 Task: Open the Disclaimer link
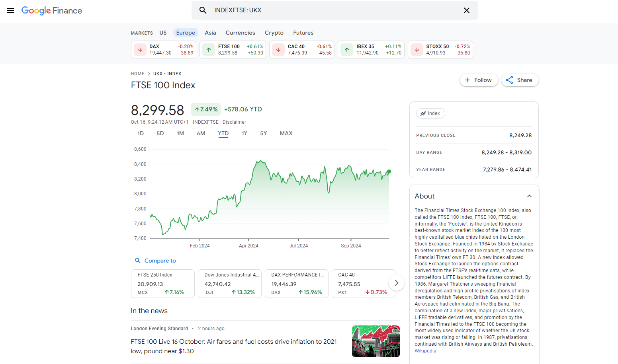tap(234, 122)
